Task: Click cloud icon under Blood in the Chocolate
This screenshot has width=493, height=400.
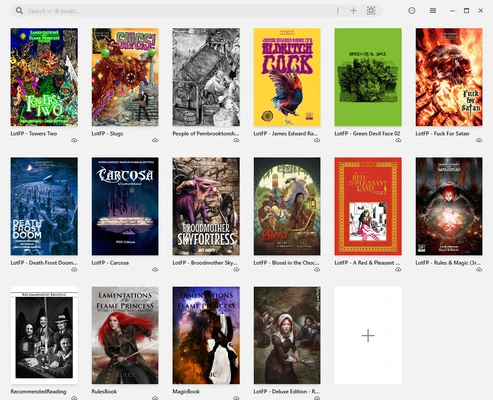Action: point(317,269)
